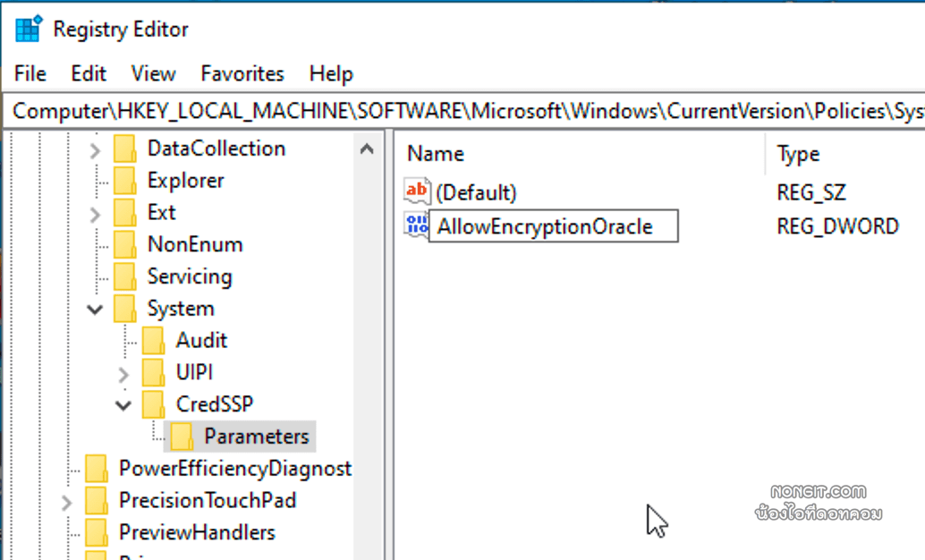This screenshot has width=925, height=560.
Task: Select the DataCollection tree item
Action: click(216, 148)
